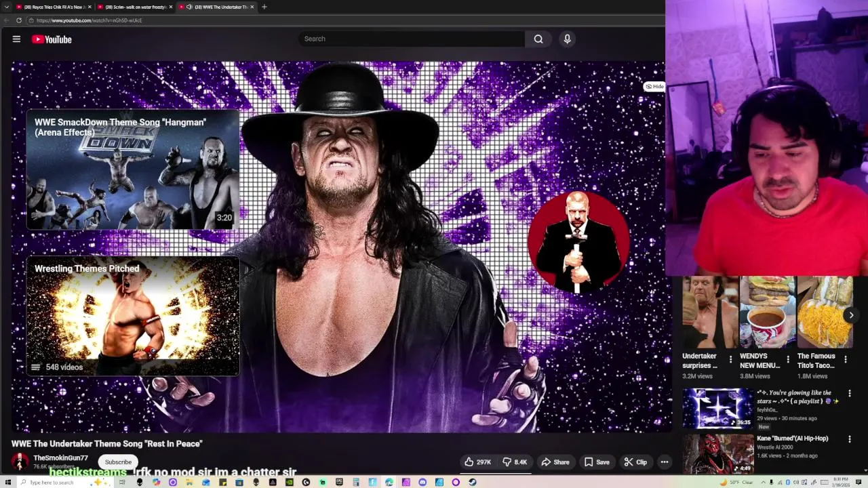Image resolution: width=868 pixels, height=488 pixels.
Task: Show hidden system tray icons chevron
Action: coord(764,482)
